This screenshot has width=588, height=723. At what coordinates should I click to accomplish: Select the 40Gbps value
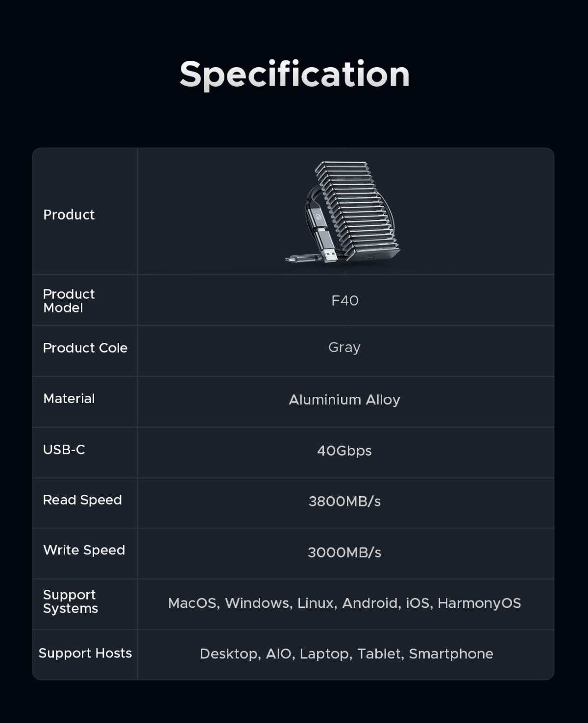click(344, 451)
